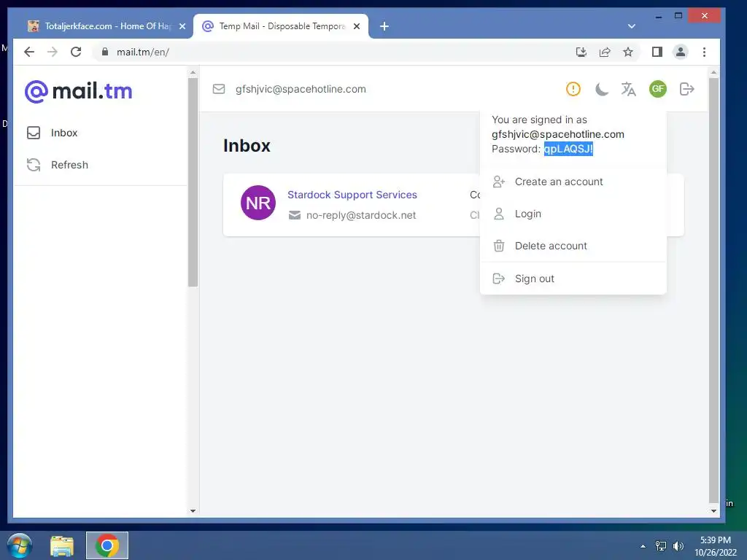Image resolution: width=747 pixels, height=560 pixels.
Task: Click the Chrome taskbar button
Action: click(107, 545)
